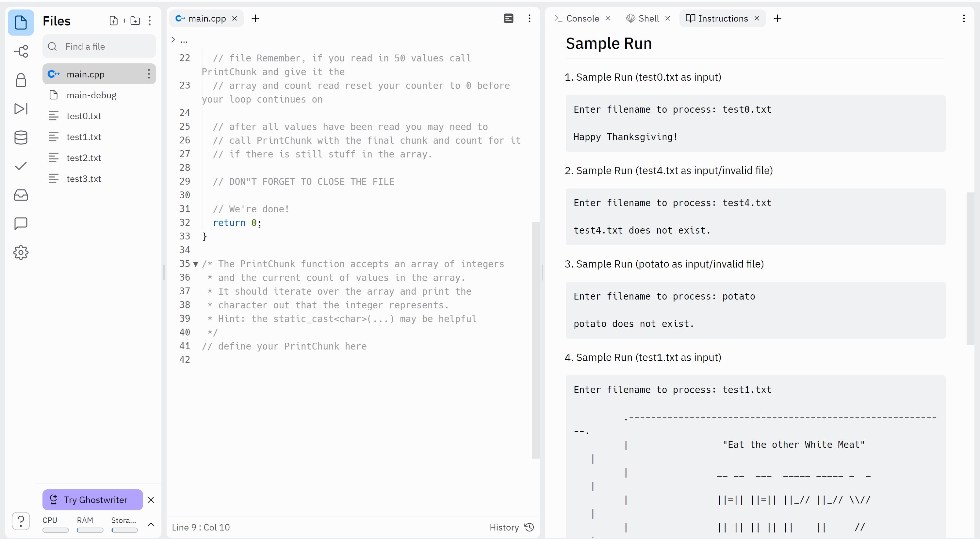Open the Database sidebar icon
This screenshot has width=980, height=539.
pos(21,138)
